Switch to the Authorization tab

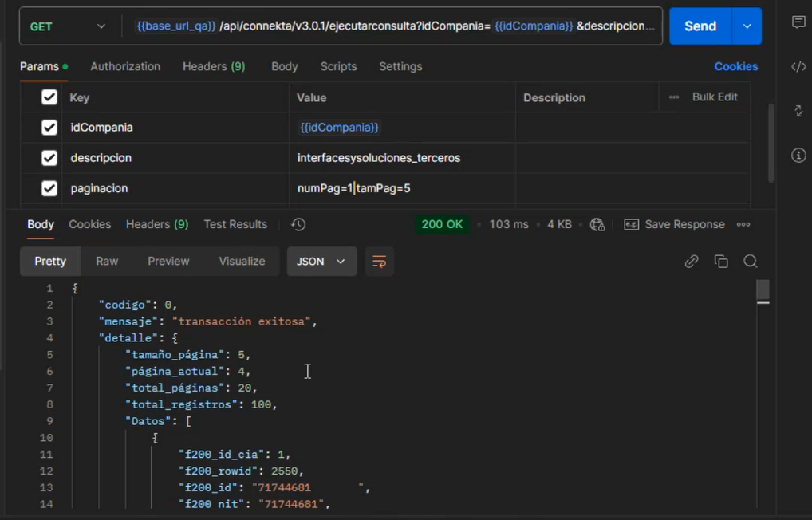tap(125, 66)
